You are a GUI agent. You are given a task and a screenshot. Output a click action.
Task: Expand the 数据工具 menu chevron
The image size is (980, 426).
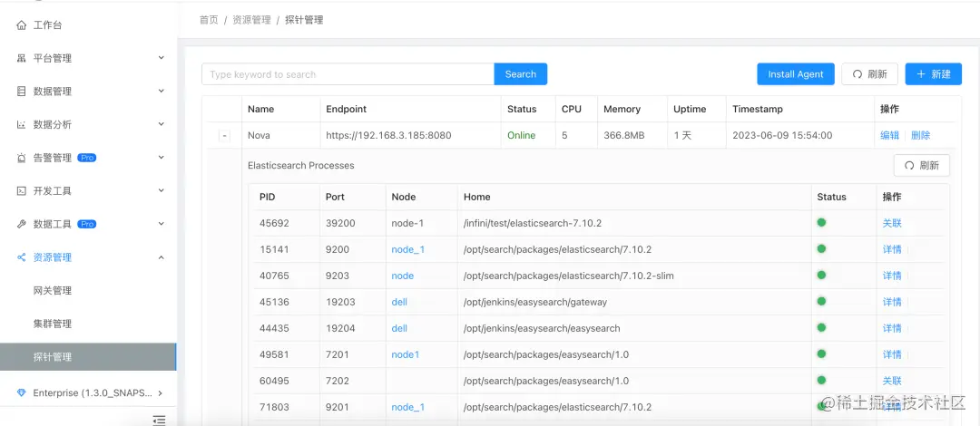(x=161, y=223)
